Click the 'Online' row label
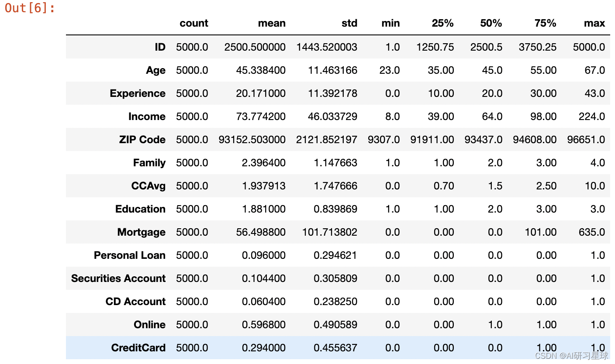 tap(150, 325)
